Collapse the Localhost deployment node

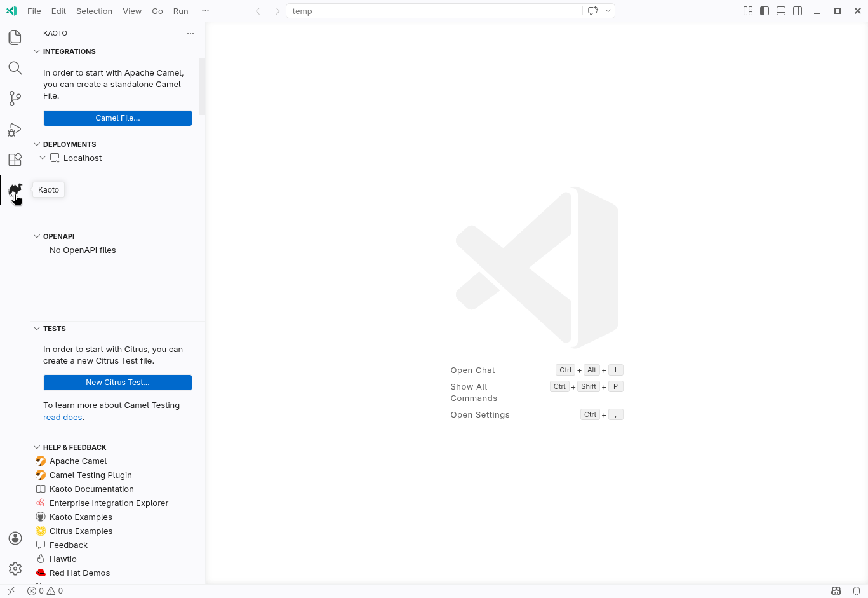[43, 158]
